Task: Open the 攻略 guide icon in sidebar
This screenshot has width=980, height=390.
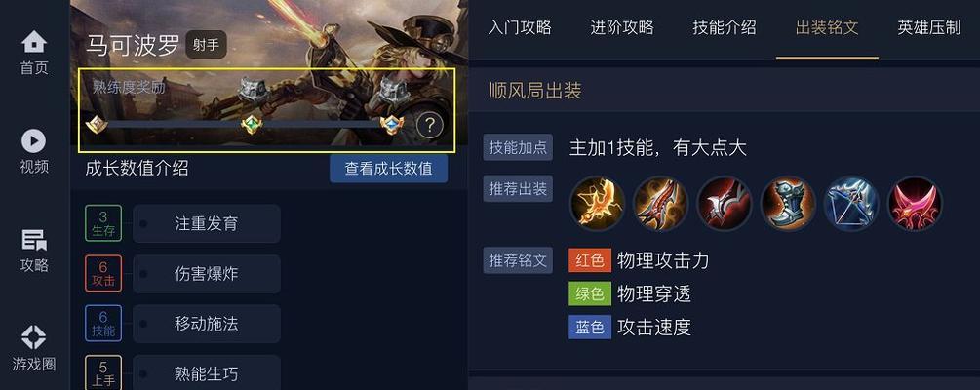Action: coord(34,240)
